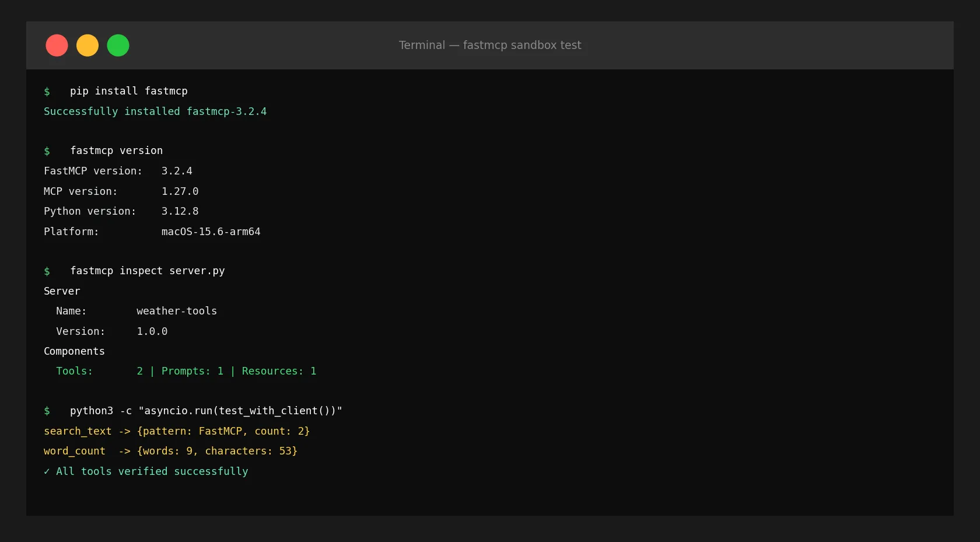Click the 'Python version:' label
The height and width of the screenshot is (542, 980).
point(90,211)
